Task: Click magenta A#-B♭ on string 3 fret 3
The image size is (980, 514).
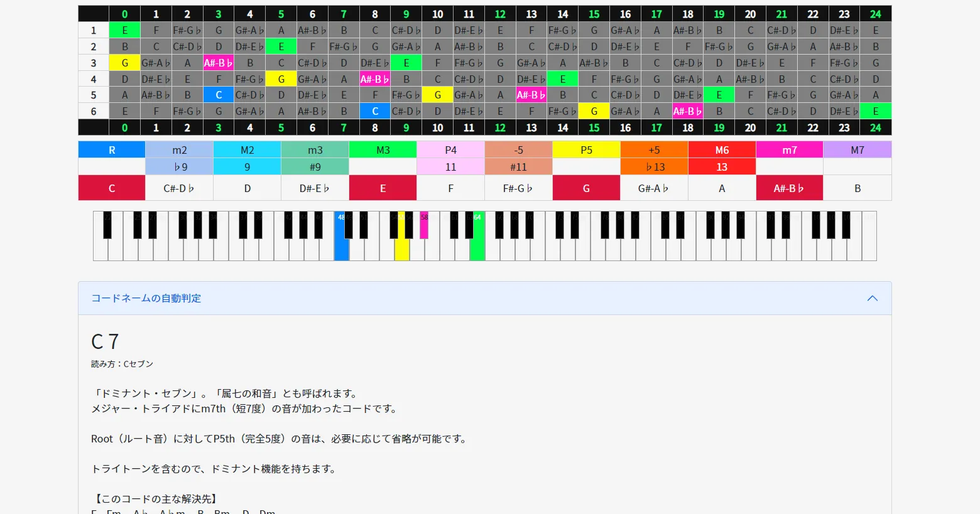Action: (218, 63)
